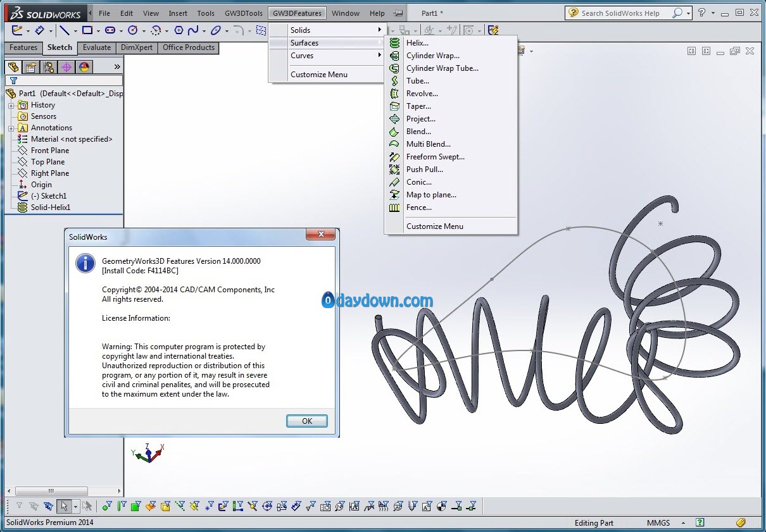Click OK in the SolidWorks dialog
766x532 pixels.
[307, 421]
